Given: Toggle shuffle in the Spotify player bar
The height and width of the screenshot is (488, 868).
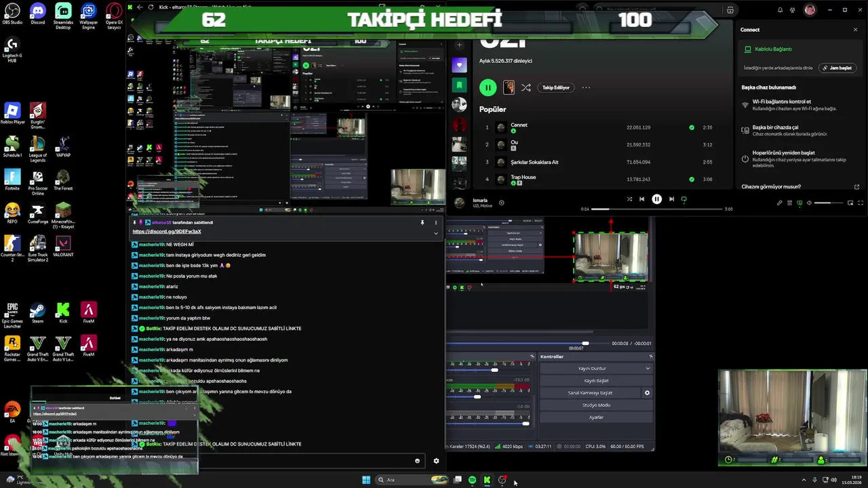Looking at the screenshot, I should [629, 199].
